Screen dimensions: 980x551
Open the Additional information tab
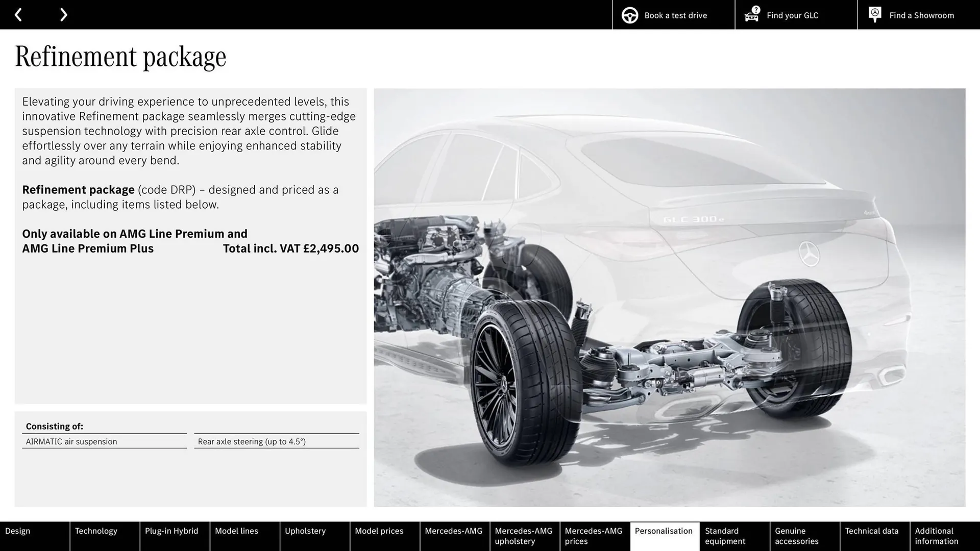tap(945, 536)
